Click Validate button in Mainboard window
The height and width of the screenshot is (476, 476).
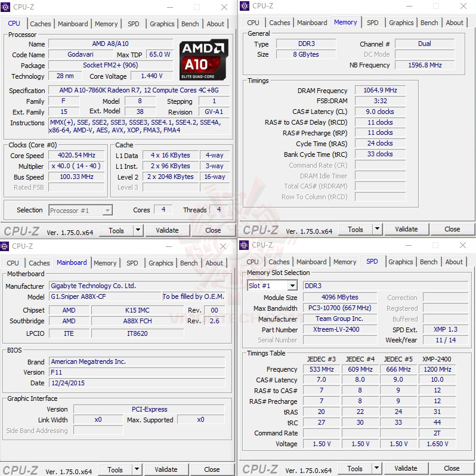(x=166, y=469)
